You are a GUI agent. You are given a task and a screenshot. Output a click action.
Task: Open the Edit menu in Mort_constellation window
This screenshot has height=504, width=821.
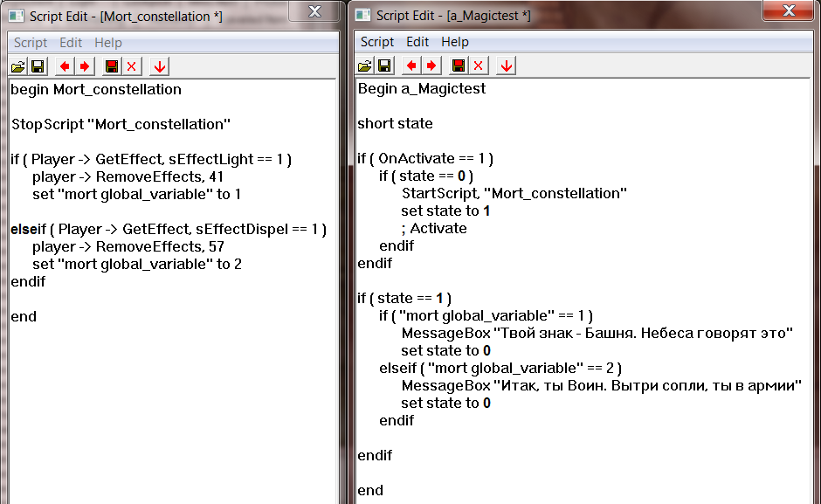coord(71,43)
